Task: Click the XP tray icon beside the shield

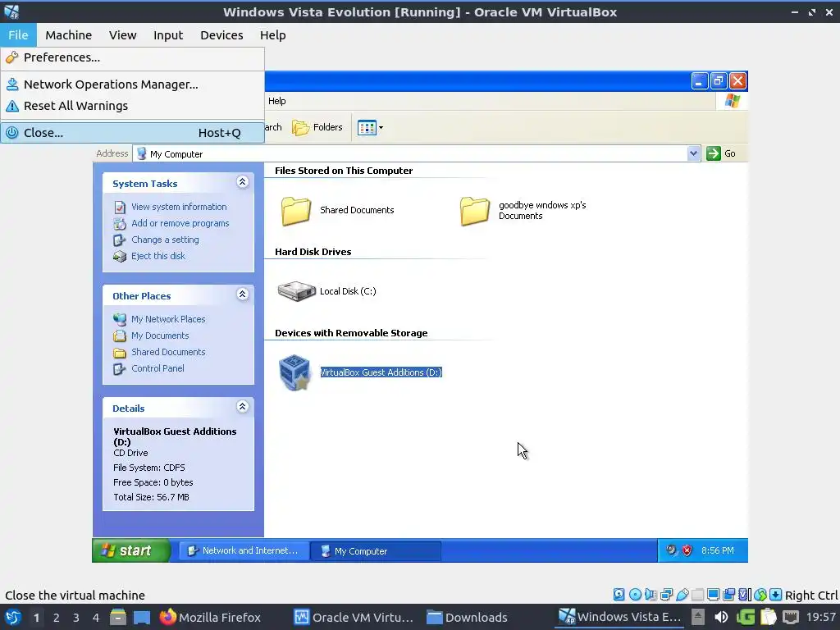Action: 671,550
